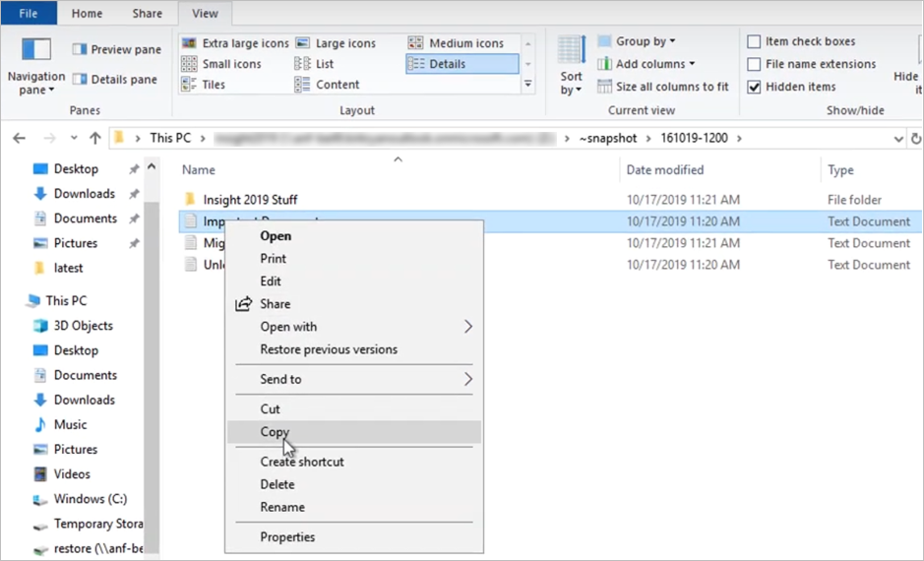Open the Add columns dropdown
This screenshot has height=561, width=924.
coord(646,64)
